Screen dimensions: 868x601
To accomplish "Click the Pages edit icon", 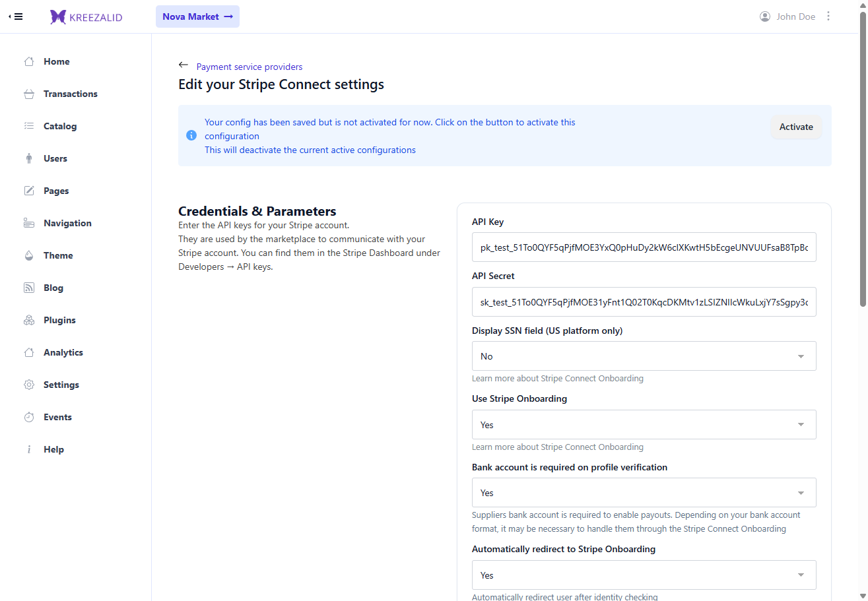I will 29,191.
